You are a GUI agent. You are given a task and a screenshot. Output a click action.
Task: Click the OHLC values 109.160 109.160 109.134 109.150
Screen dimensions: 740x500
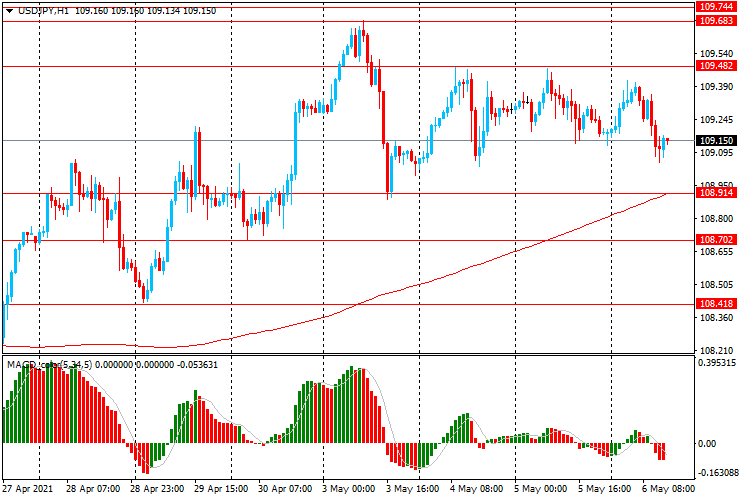tap(145, 11)
